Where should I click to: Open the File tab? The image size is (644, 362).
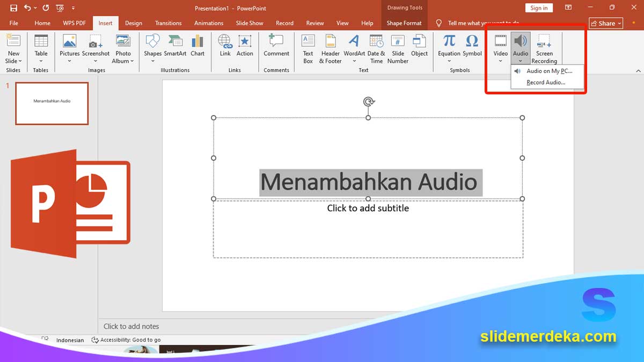click(13, 23)
